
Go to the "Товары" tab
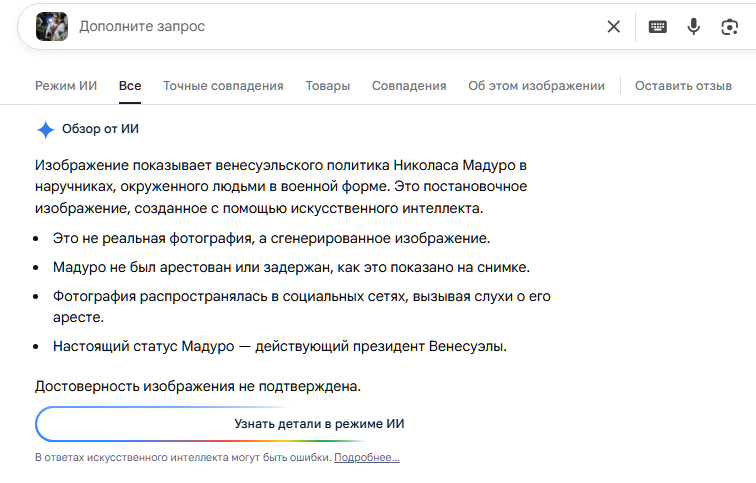coord(328,86)
